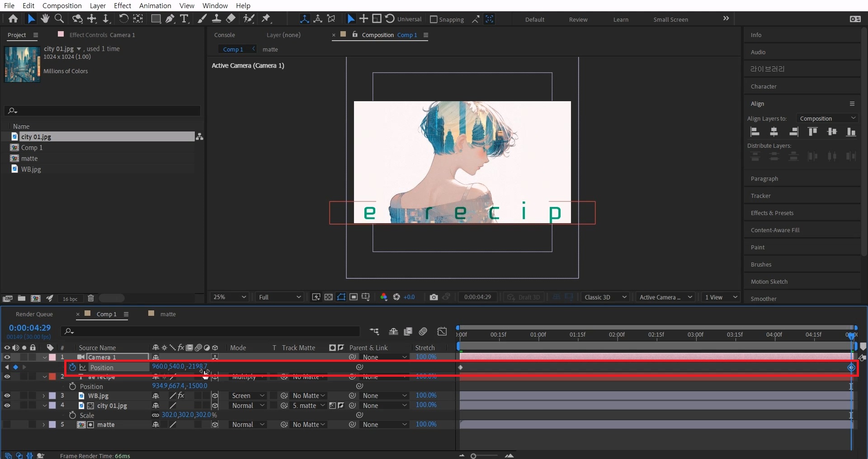Open the Full resolution dropdown
868x459 pixels.
click(279, 297)
